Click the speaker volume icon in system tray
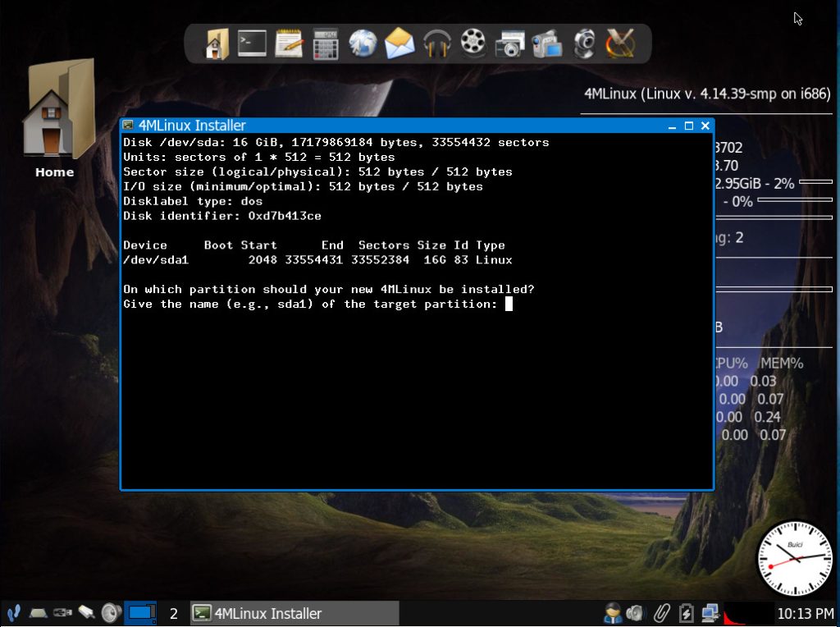Screen dimensions: 840x627 [636, 613]
